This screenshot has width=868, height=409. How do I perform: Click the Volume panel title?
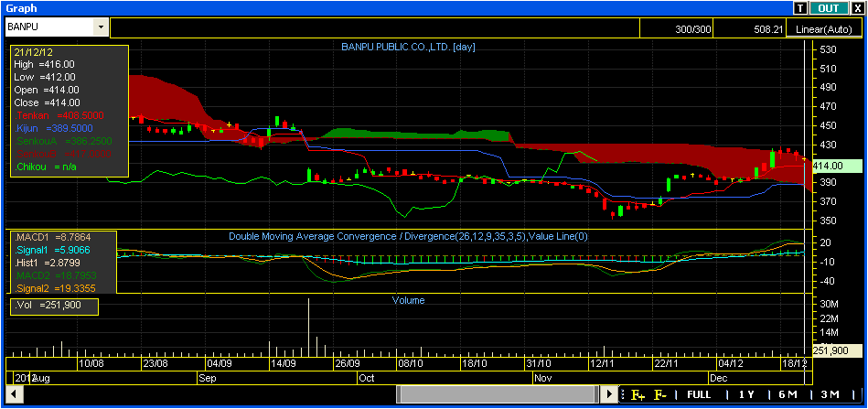click(x=408, y=300)
